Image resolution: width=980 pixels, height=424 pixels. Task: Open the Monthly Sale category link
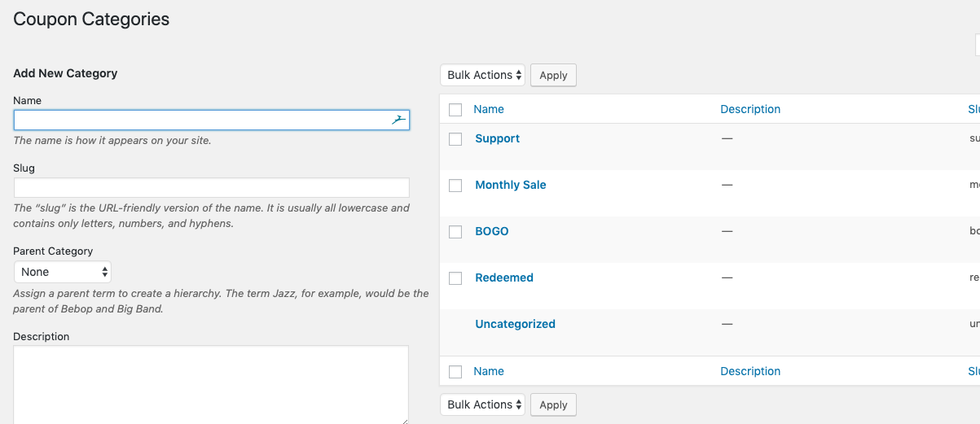pos(511,185)
